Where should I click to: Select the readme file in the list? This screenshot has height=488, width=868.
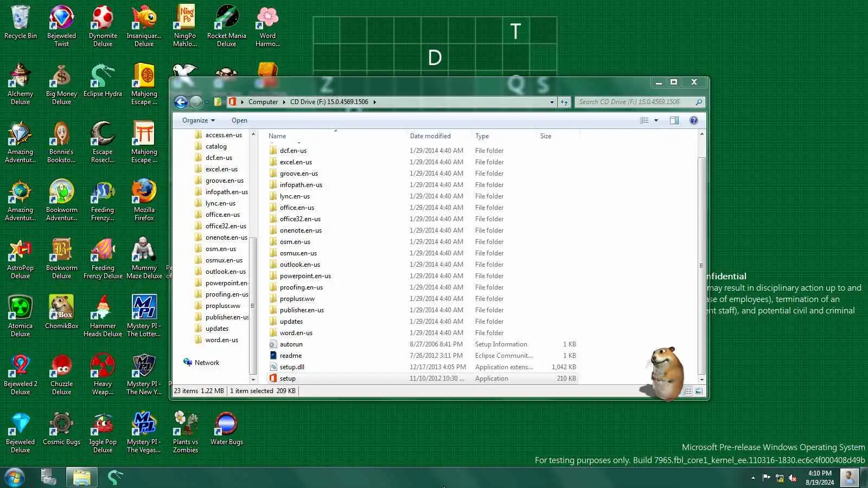pos(423,356)
